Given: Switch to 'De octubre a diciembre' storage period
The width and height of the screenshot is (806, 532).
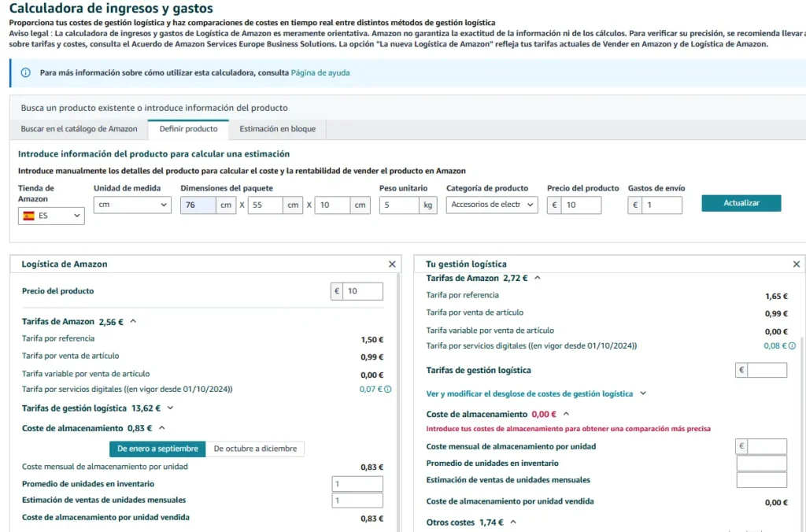Looking at the screenshot, I should [x=255, y=449].
